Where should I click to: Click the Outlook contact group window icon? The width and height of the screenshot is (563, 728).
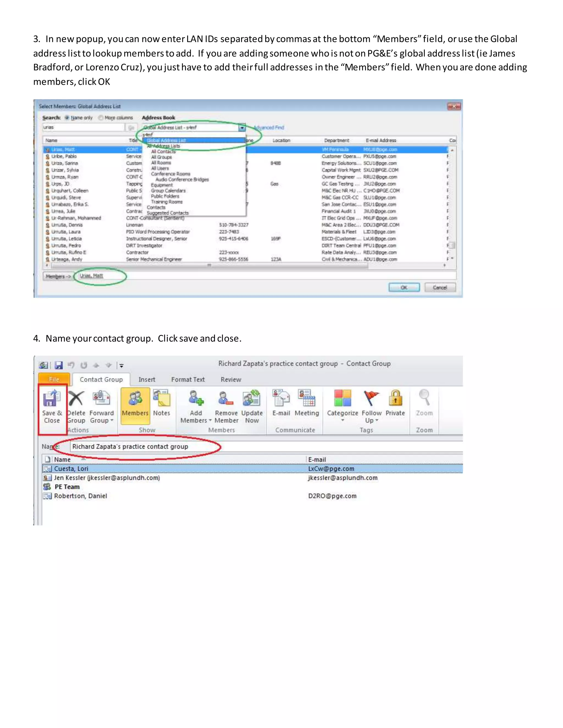coord(44,365)
